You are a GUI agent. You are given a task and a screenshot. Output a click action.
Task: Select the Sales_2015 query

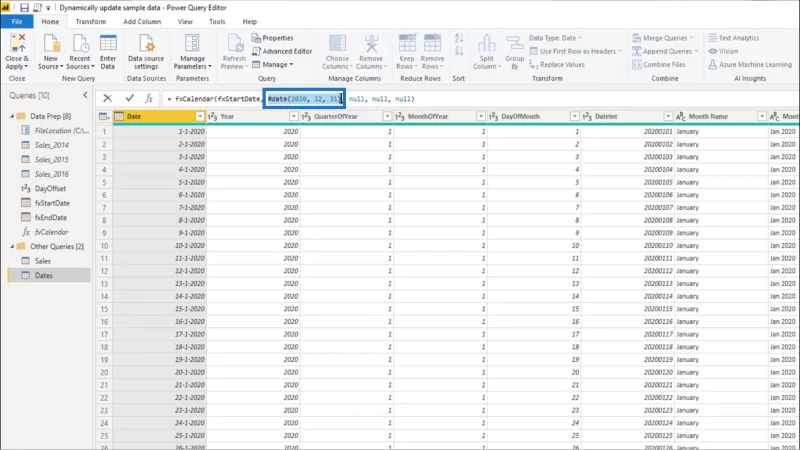[52, 159]
